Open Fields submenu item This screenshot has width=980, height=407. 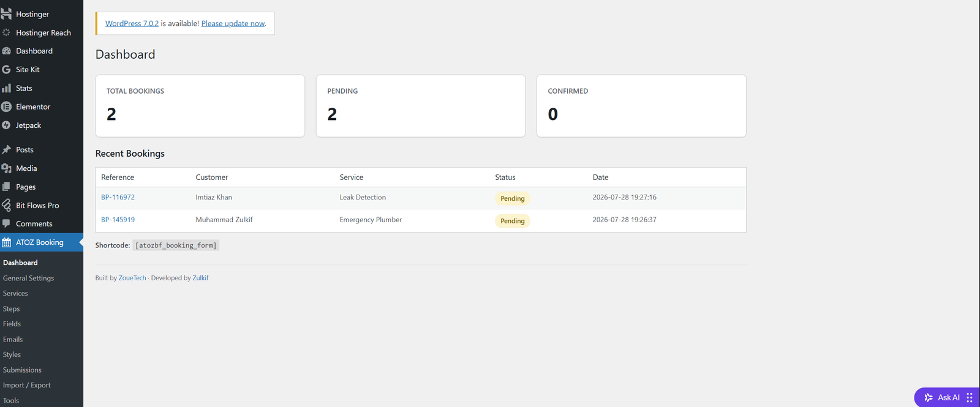tap(12, 324)
